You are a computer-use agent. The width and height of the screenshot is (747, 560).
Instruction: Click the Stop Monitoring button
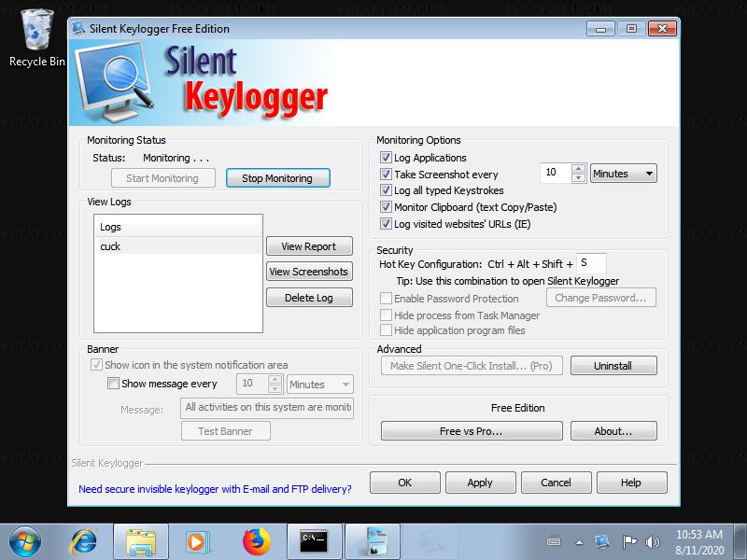[277, 178]
